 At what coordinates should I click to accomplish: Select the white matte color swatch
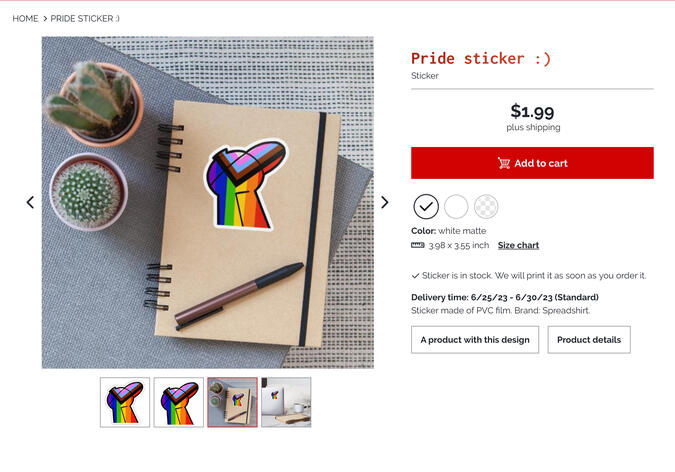pos(426,206)
